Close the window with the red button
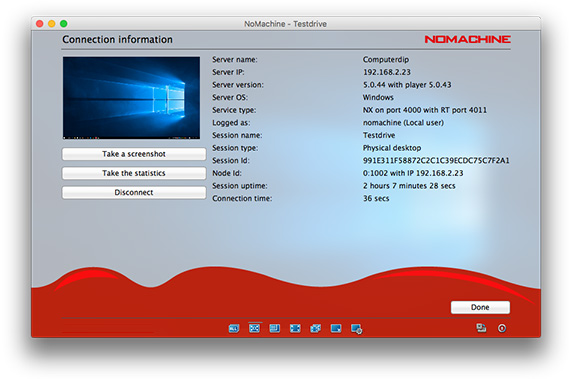 pos(40,24)
